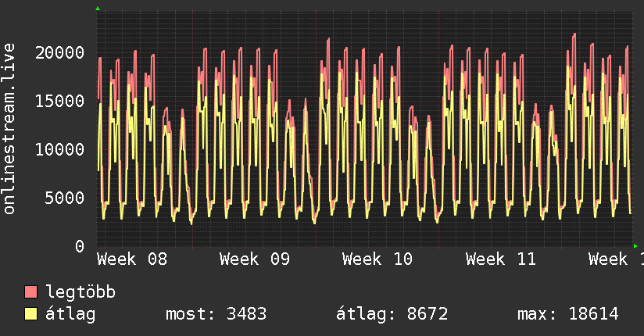
Task: Click the 'Week 11' x-axis label
Action: [x=501, y=259]
